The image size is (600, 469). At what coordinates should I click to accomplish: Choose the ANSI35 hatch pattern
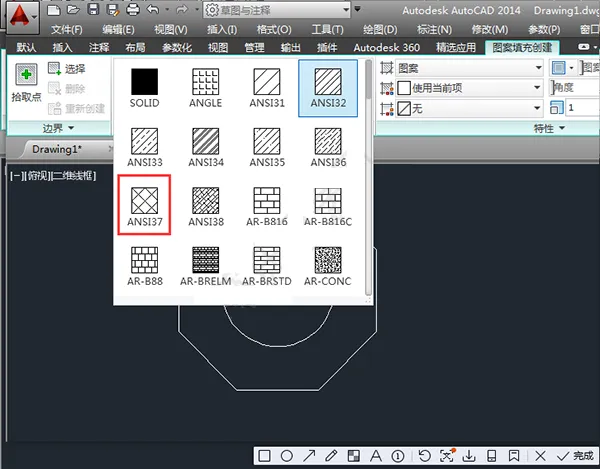[x=267, y=148]
